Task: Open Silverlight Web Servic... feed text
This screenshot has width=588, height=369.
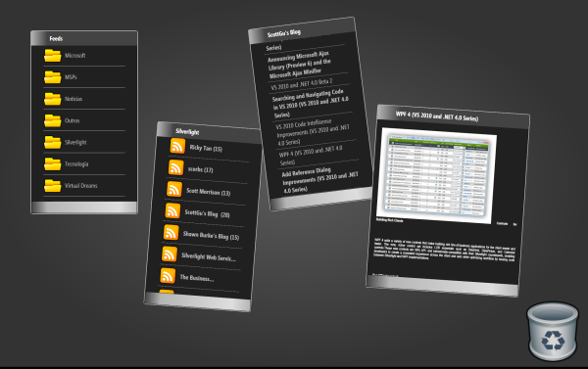Action: click(x=209, y=257)
